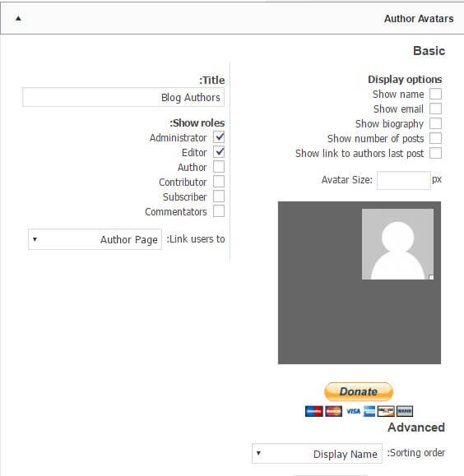The image size is (464, 476).
Task: Collapse the Author Avatars widget arrow
Action: tap(18, 19)
